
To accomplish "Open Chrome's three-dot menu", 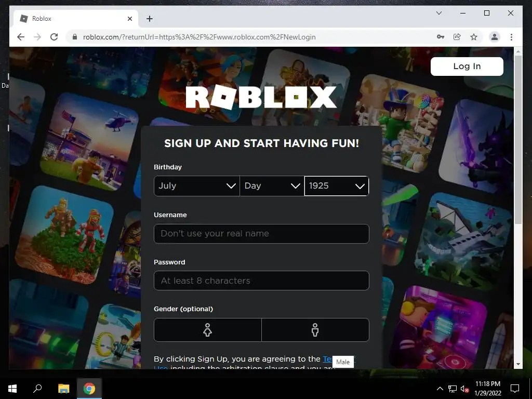I will [x=511, y=37].
